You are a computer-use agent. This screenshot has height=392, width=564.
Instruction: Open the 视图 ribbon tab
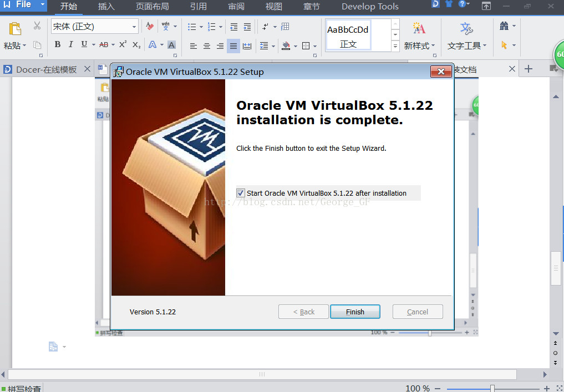coord(274,7)
